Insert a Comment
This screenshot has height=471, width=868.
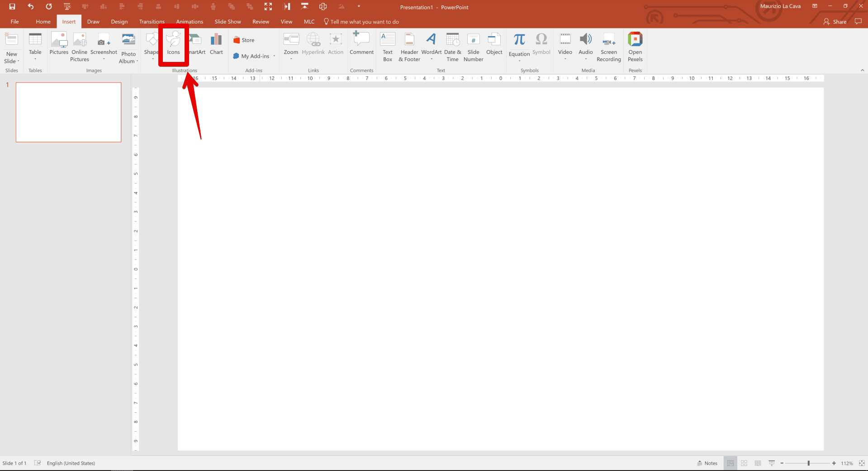point(361,45)
